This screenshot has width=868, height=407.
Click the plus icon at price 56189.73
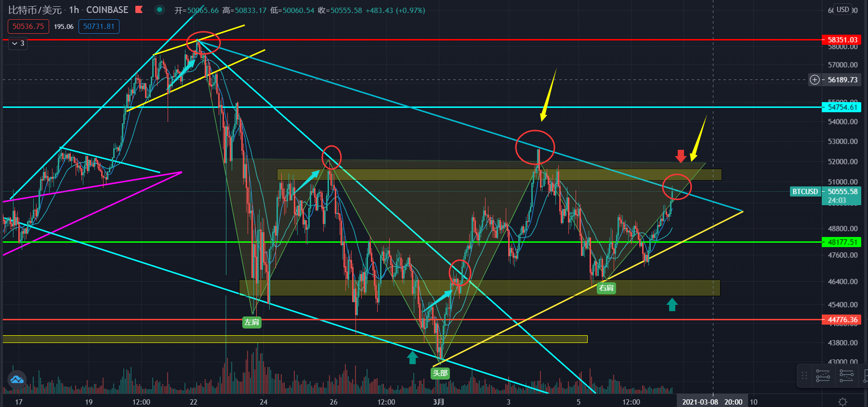(x=815, y=80)
